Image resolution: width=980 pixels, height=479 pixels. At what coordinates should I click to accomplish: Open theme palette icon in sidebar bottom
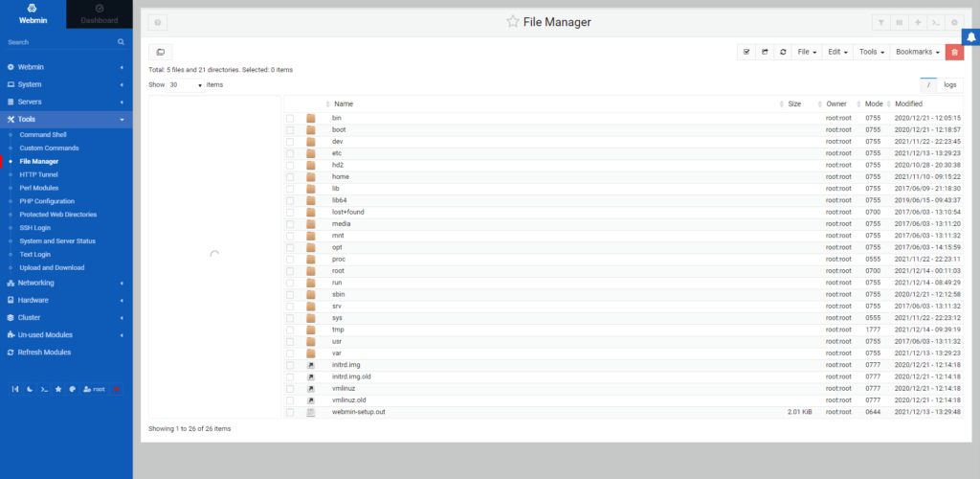(73, 389)
